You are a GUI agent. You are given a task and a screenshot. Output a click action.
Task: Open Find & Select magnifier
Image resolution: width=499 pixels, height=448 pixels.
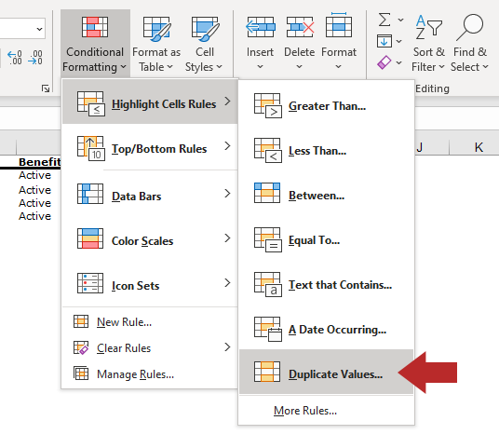point(470,43)
